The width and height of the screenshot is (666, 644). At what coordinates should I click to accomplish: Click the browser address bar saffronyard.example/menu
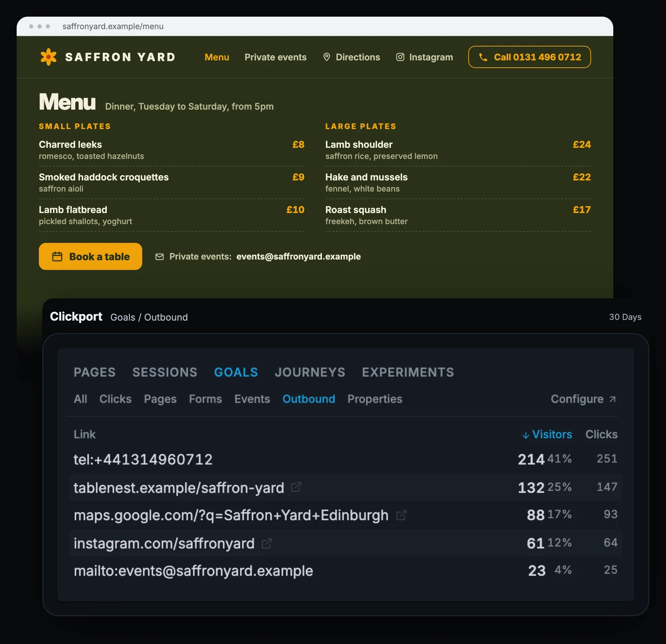(x=113, y=26)
